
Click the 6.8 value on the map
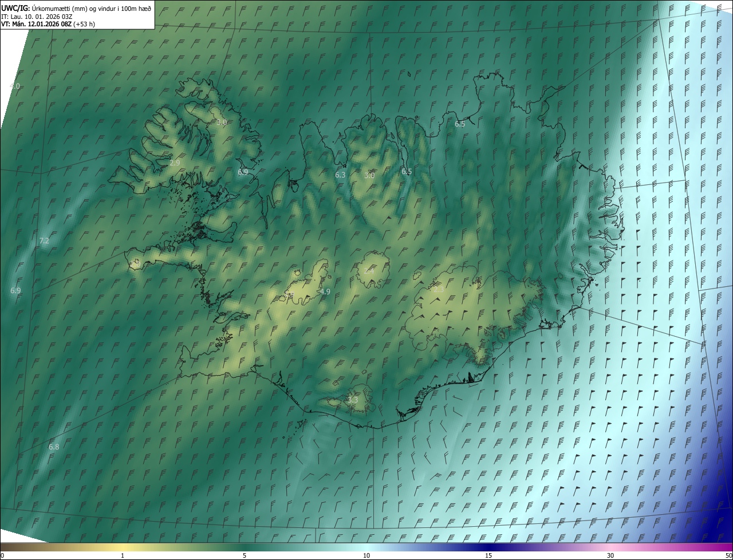click(x=54, y=447)
